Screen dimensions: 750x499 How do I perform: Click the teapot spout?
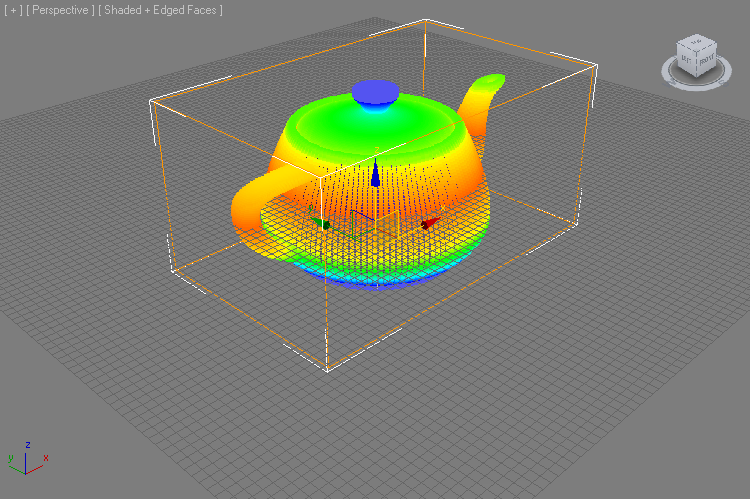(481, 104)
